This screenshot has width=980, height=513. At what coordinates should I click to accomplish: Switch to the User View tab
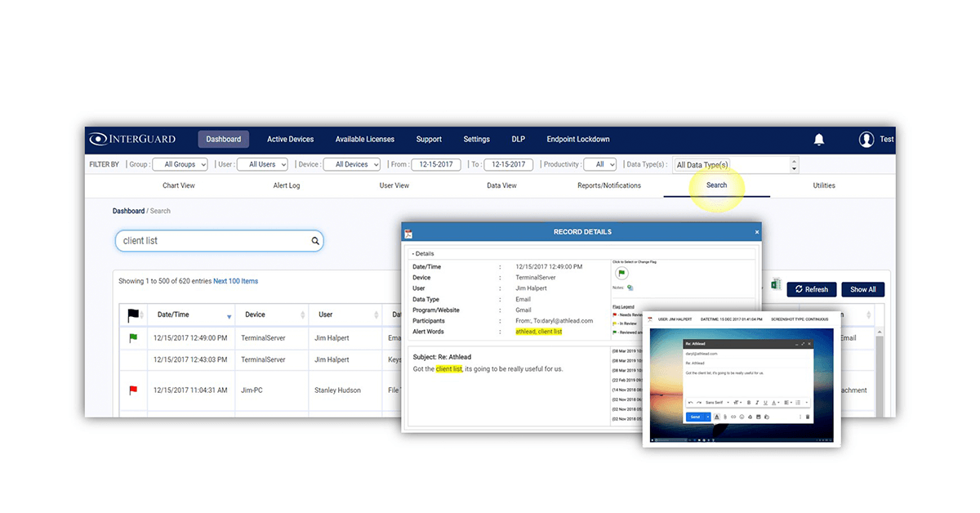point(394,185)
